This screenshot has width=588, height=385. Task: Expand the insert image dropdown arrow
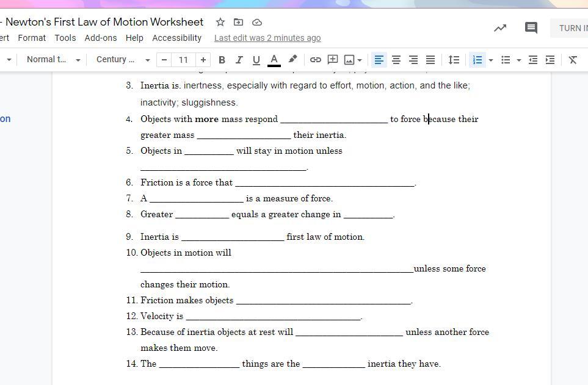point(360,60)
